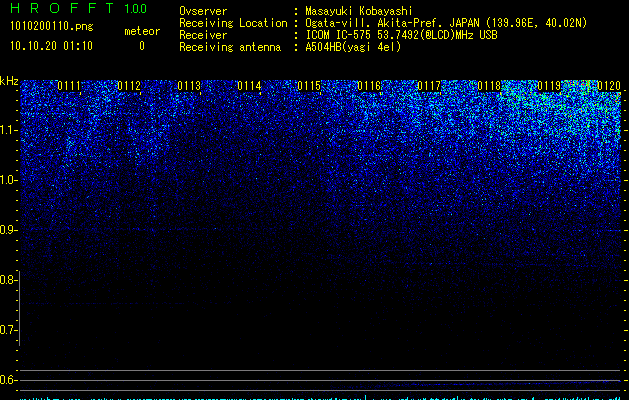Click the 1.1 frequency axis label

pyautogui.click(x=8, y=130)
